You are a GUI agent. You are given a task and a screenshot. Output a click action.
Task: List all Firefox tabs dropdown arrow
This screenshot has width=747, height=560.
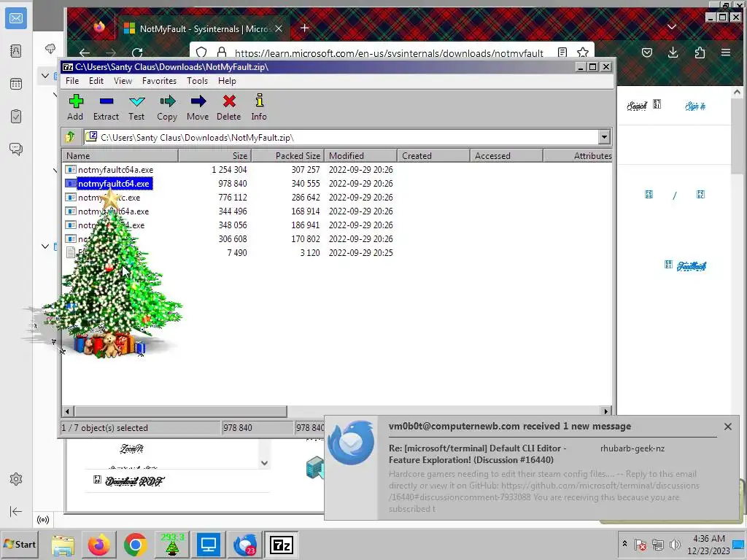click(x=672, y=27)
